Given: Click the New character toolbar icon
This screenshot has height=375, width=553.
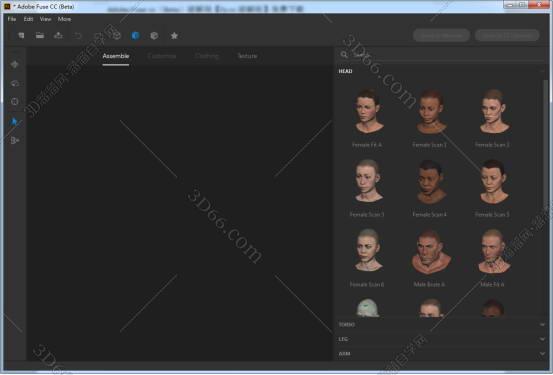Looking at the screenshot, I should (x=22, y=36).
